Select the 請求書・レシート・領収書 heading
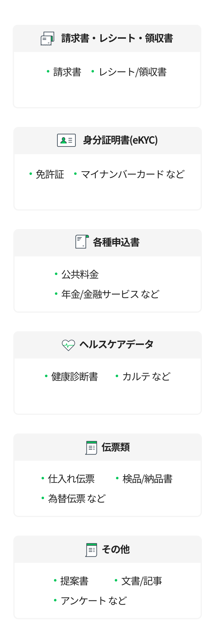 coord(117,38)
